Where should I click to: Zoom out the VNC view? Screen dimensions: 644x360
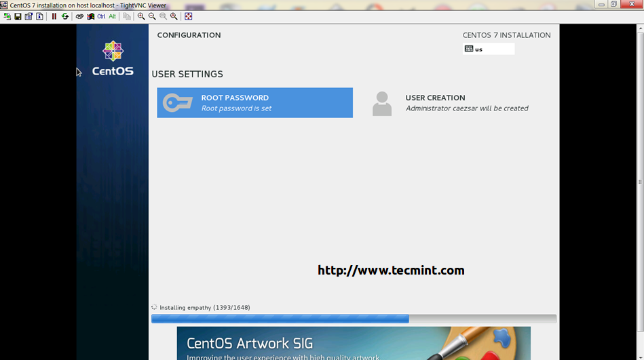pyautogui.click(x=152, y=16)
